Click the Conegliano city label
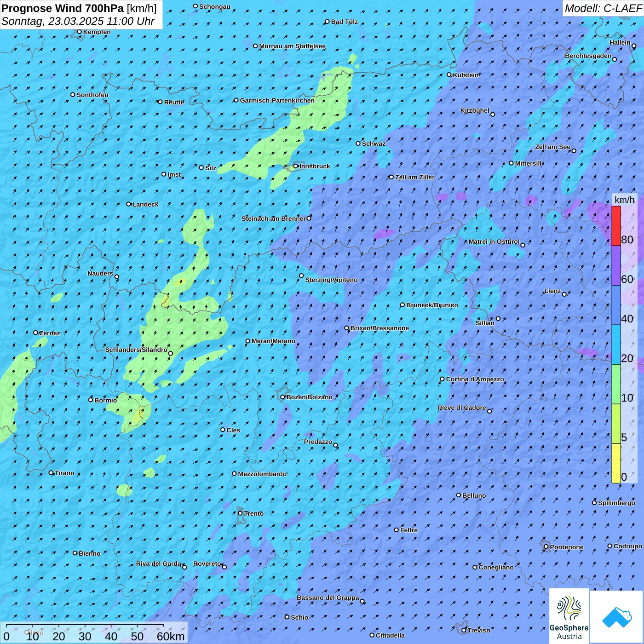This screenshot has height=644, width=644. pos(496,567)
